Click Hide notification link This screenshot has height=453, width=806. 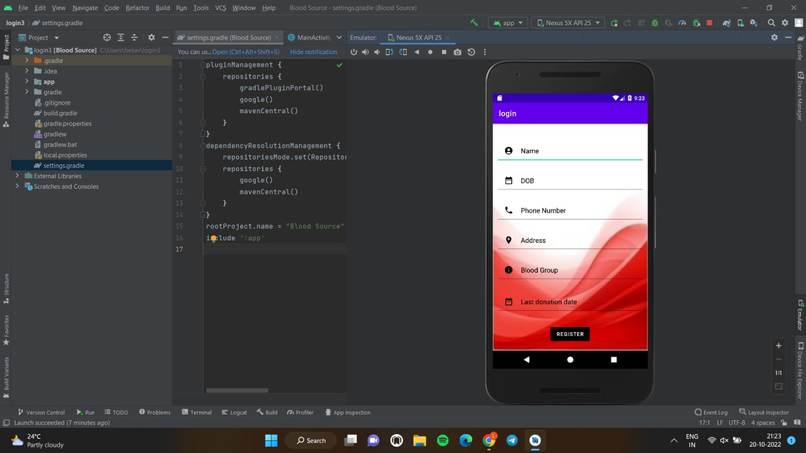(314, 52)
